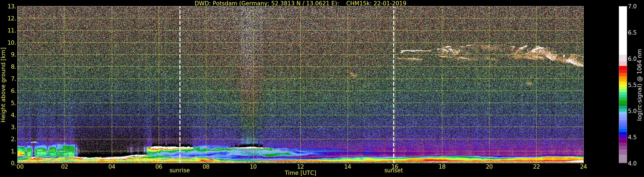Click the red segment of the colorbar

(623, 68)
